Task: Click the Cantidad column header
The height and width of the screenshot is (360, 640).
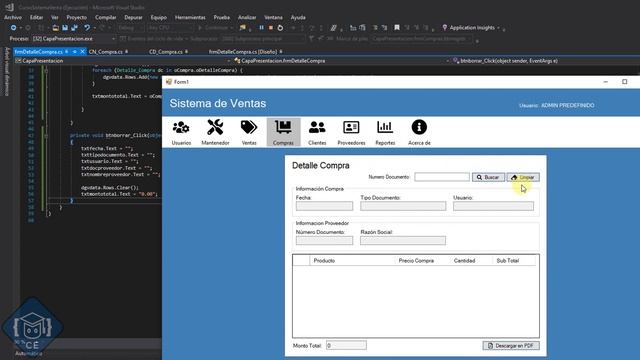Action: (471, 260)
